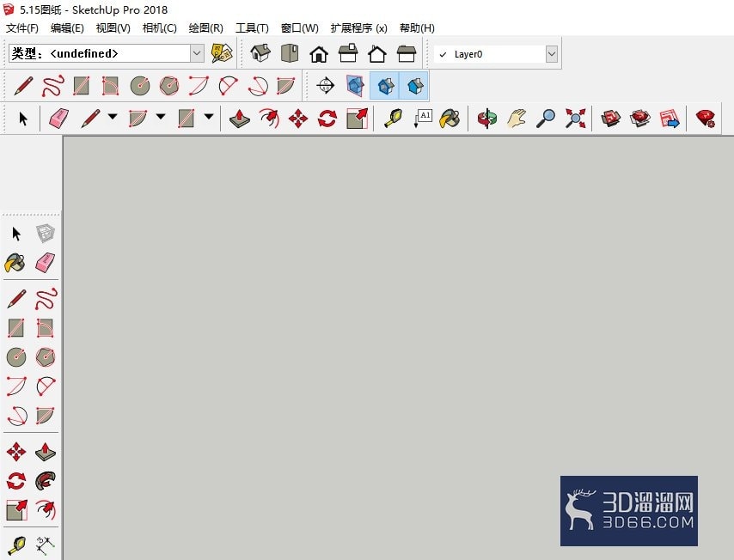Choose Select arrow in Getting Started toolbar
This screenshot has width=734, height=560.
(x=23, y=119)
